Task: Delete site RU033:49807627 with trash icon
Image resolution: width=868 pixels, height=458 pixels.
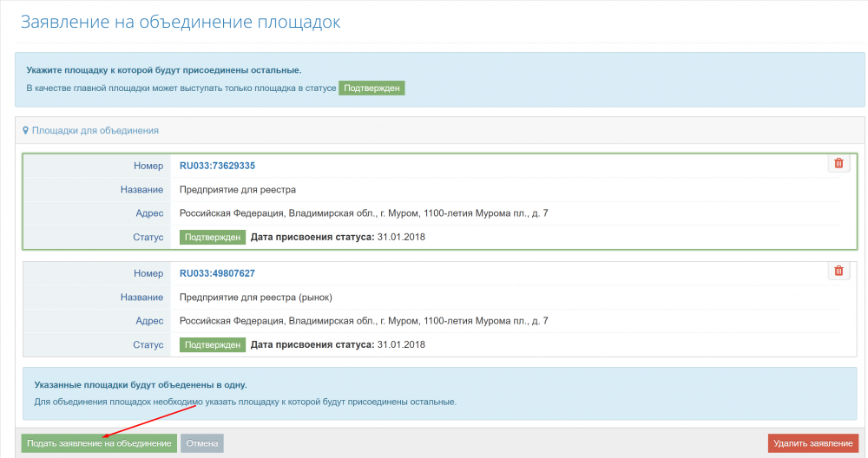Action: (838, 271)
